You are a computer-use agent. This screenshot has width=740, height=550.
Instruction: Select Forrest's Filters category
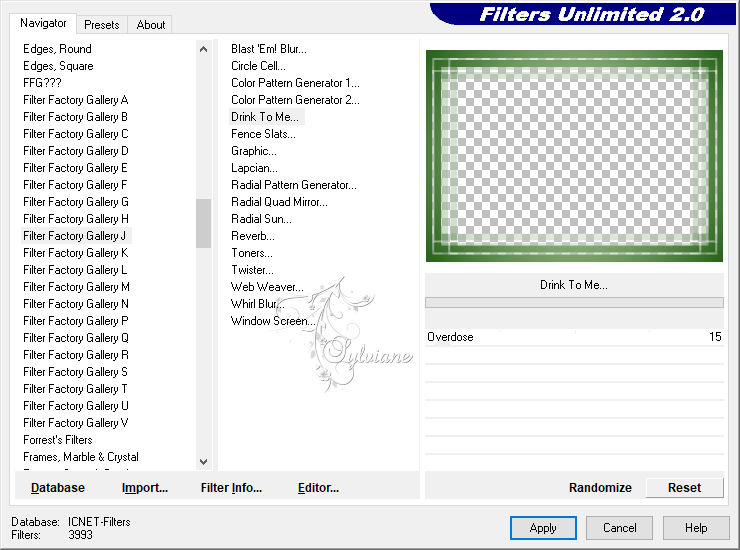58,440
